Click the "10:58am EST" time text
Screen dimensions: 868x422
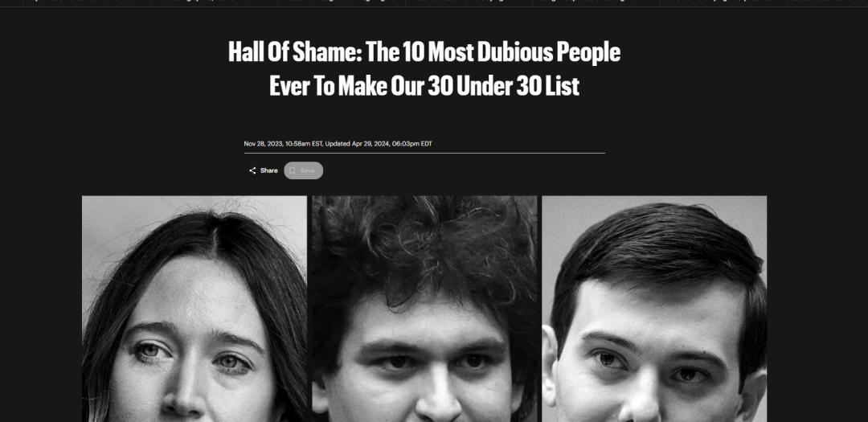(304, 144)
